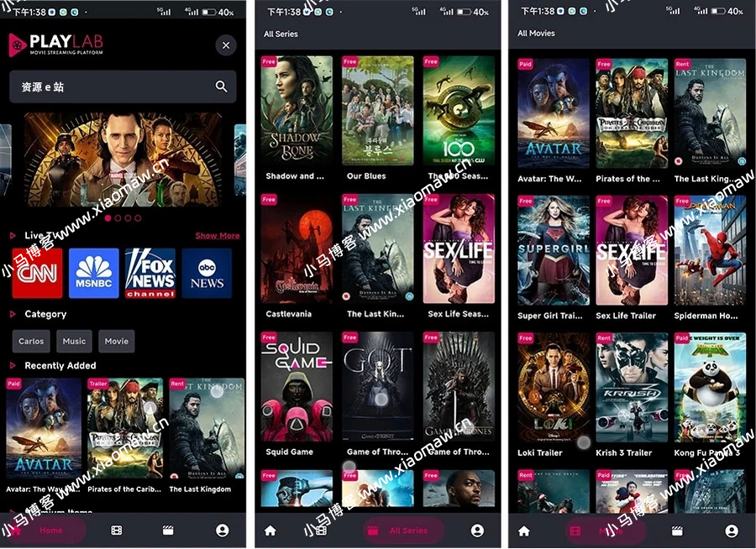Viewport: 756px width, 549px height.
Task: Click the magnifier icon in the search bar
Action: point(221,86)
